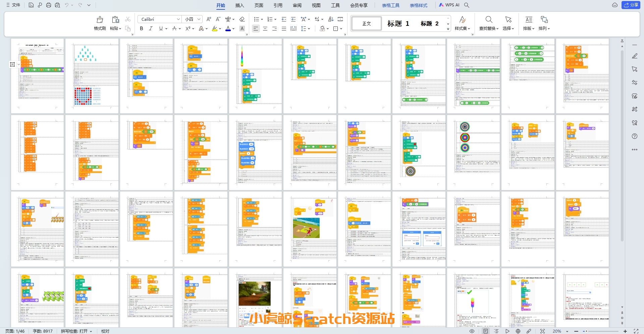Click the help question mark in the right sidebar
The image size is (644, 334).
(x=634, y=136)
